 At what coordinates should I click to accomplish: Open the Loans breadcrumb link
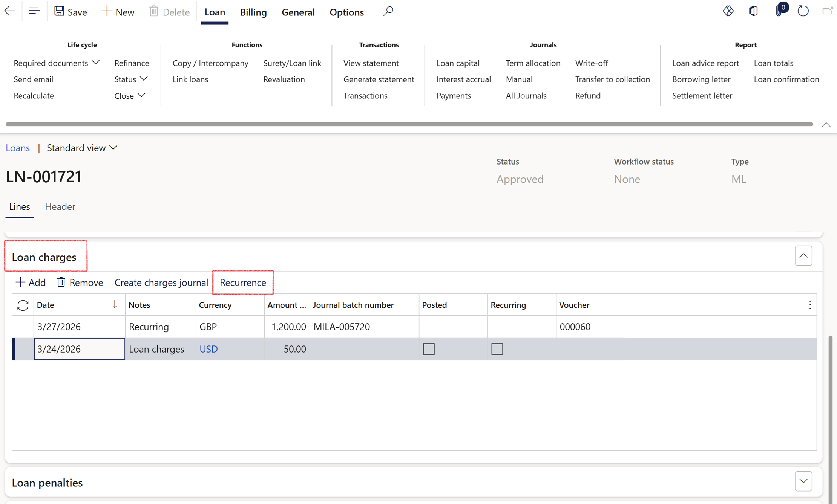point(18,148)
